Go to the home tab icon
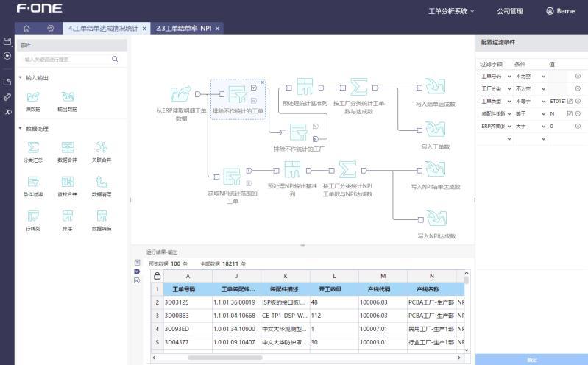This screenshot has height=365, width=588. point(26,28)
